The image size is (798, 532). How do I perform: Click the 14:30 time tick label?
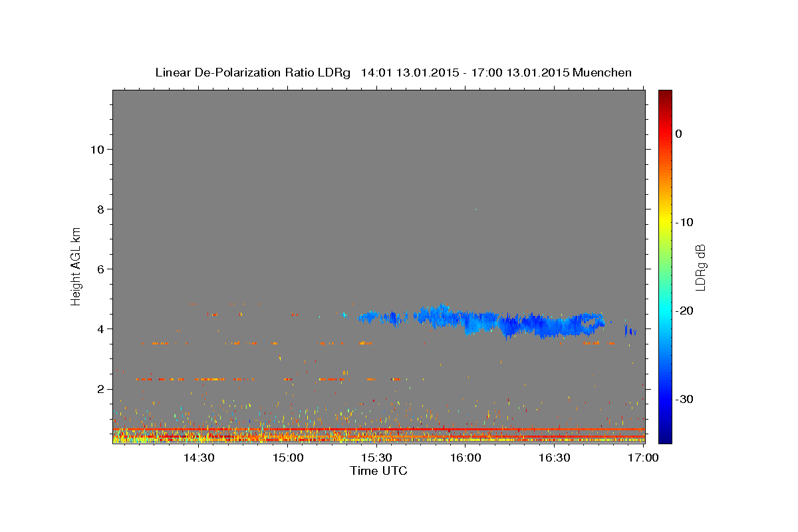[199, 458]
